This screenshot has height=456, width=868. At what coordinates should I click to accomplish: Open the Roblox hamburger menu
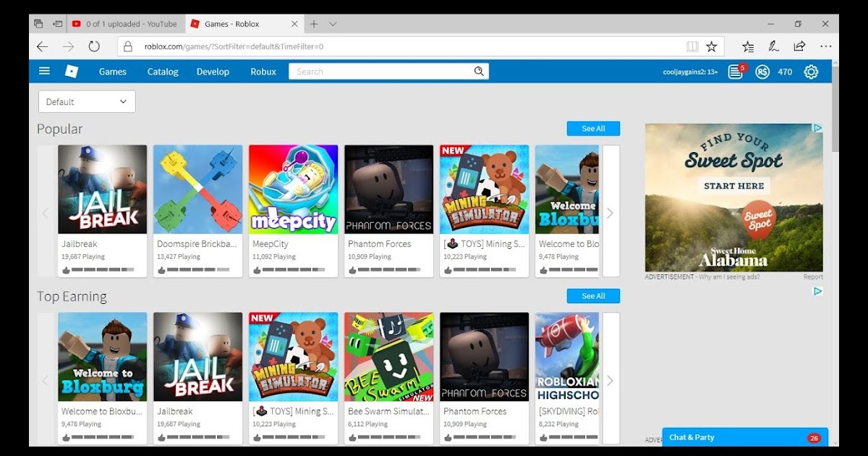44,71
